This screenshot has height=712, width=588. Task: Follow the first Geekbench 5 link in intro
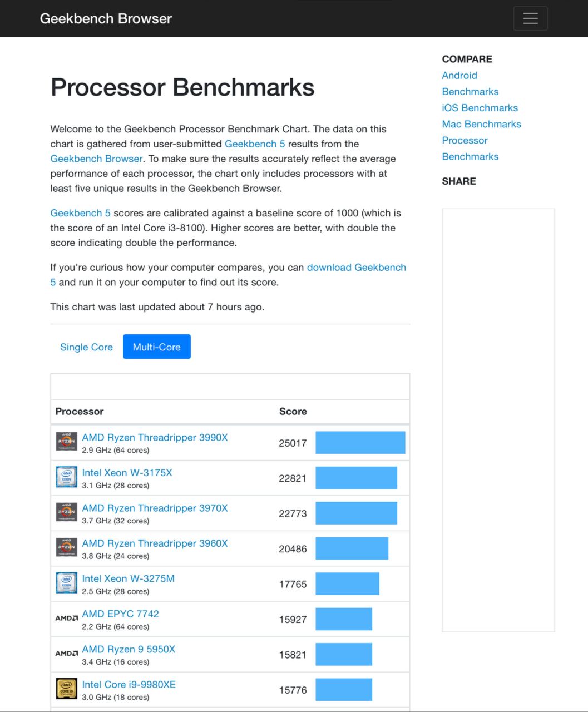click(255, 144)
